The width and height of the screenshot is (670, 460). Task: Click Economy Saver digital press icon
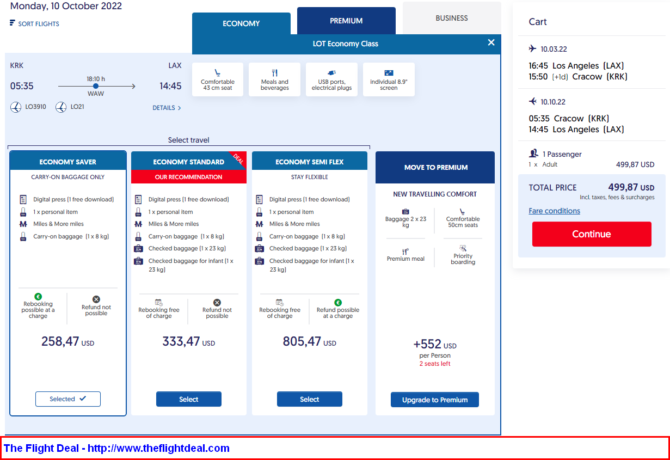[23, 199]
